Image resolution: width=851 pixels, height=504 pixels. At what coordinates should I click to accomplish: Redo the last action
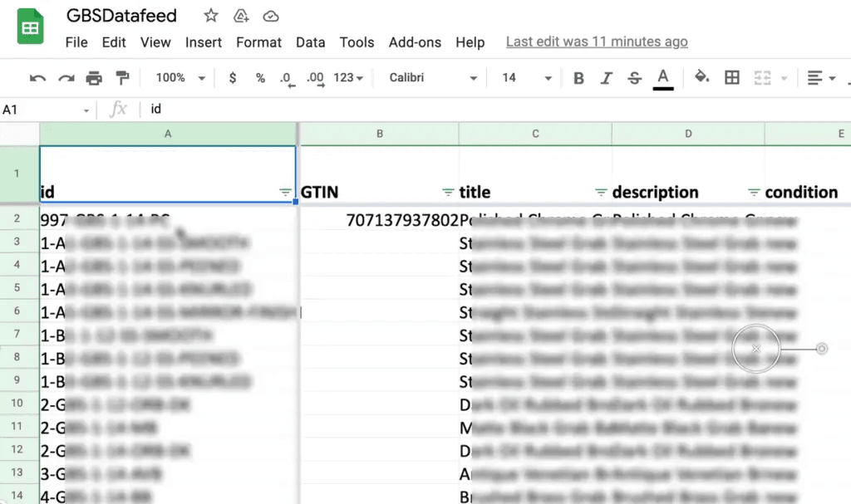pyautogui.click(x=65, y=77)
